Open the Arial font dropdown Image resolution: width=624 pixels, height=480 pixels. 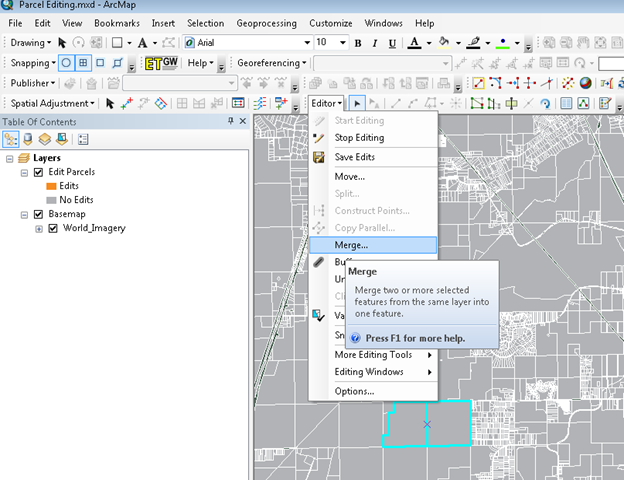pos(307,43)
